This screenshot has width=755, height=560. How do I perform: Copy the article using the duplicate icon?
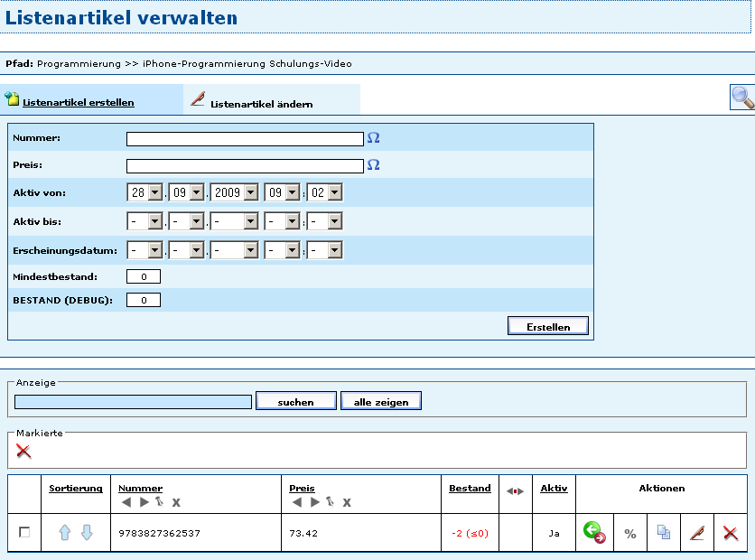tap(664, 533)
